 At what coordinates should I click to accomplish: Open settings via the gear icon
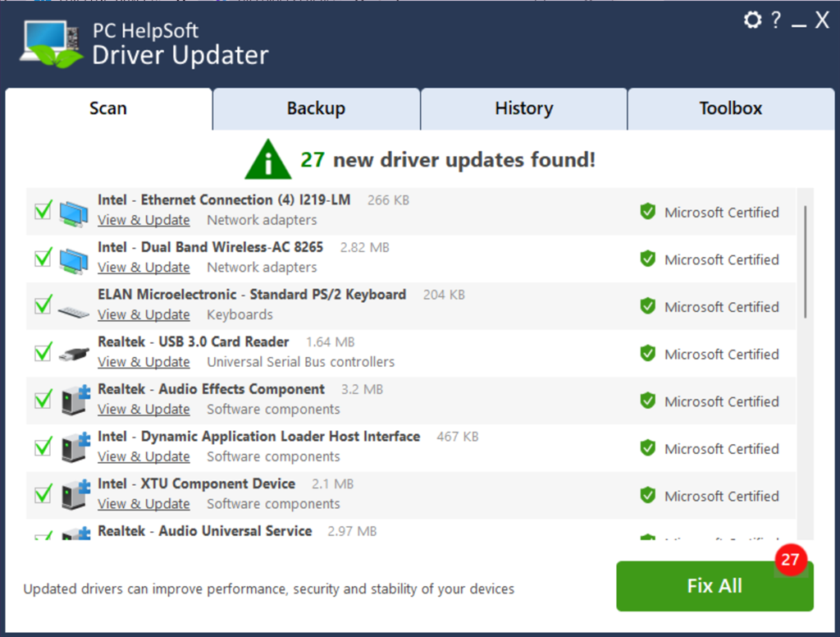click(752, 21)
